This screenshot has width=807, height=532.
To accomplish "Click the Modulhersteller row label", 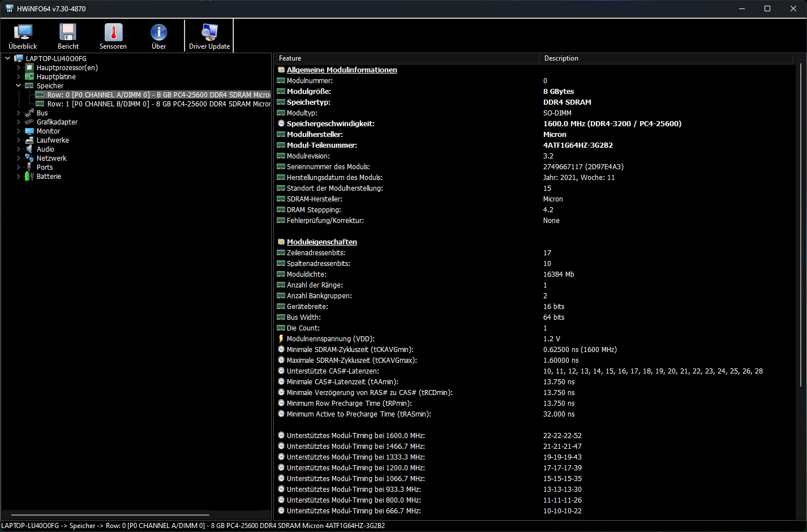I will (x=315, y=134).
